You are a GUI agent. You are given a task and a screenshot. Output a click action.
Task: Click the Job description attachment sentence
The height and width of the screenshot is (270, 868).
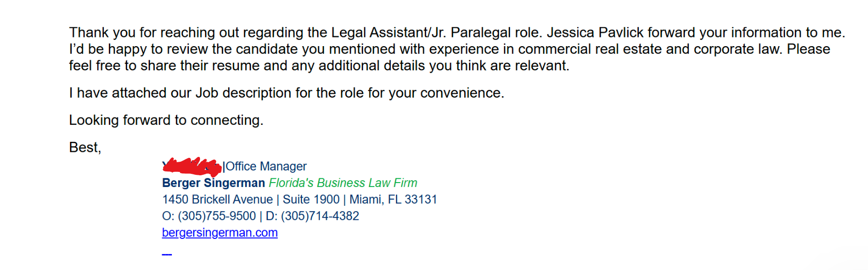tap(286, 93)
